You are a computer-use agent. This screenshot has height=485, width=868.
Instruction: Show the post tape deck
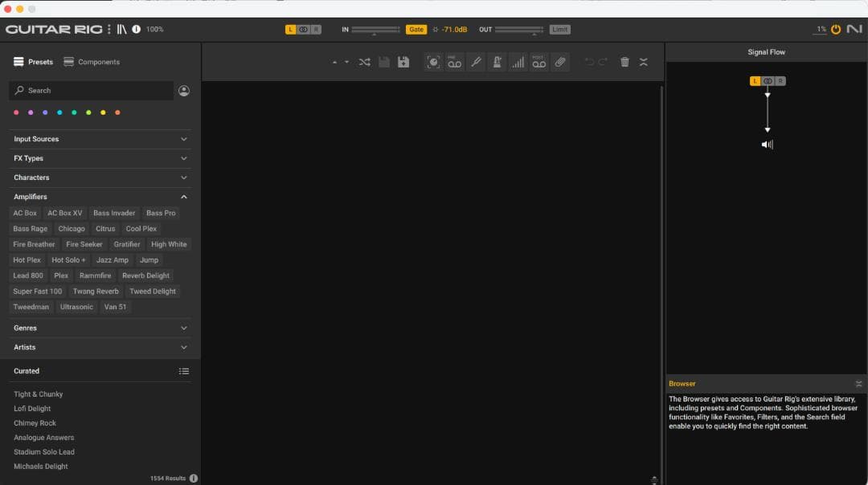pyautogui.click(x=538, y=63)
